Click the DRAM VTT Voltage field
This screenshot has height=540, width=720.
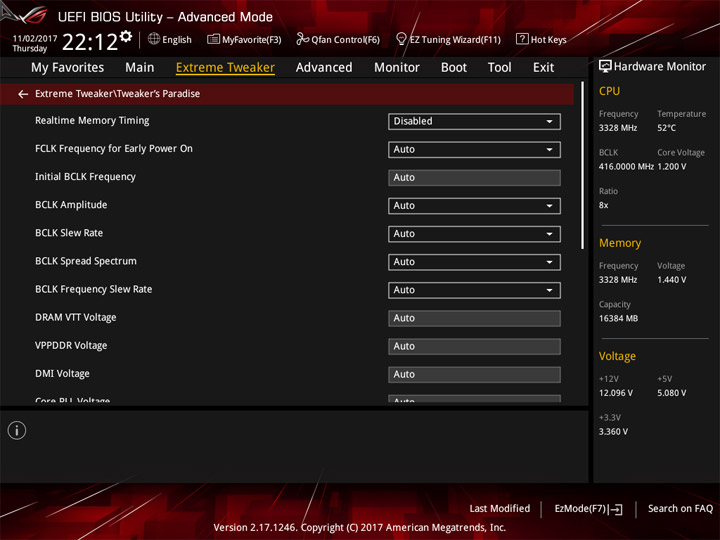point(474,318)
